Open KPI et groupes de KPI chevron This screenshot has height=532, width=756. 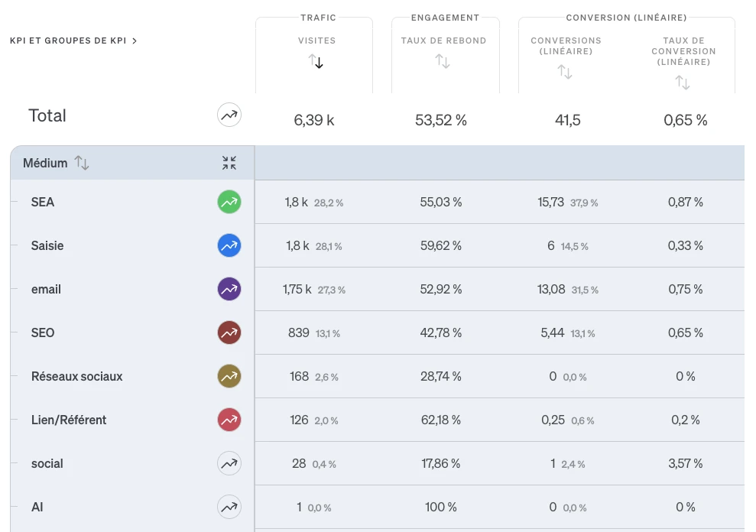click(x=135, y=41)
